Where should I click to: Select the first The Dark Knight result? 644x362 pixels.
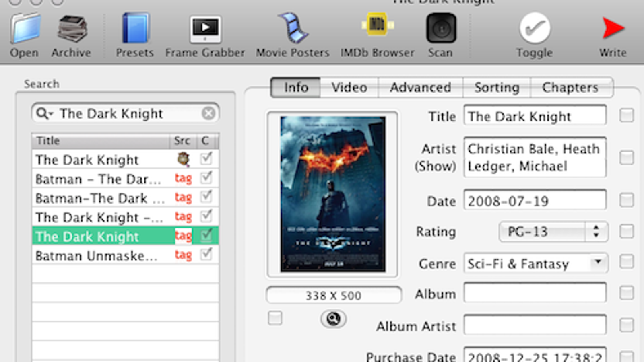tap(125, 159)
